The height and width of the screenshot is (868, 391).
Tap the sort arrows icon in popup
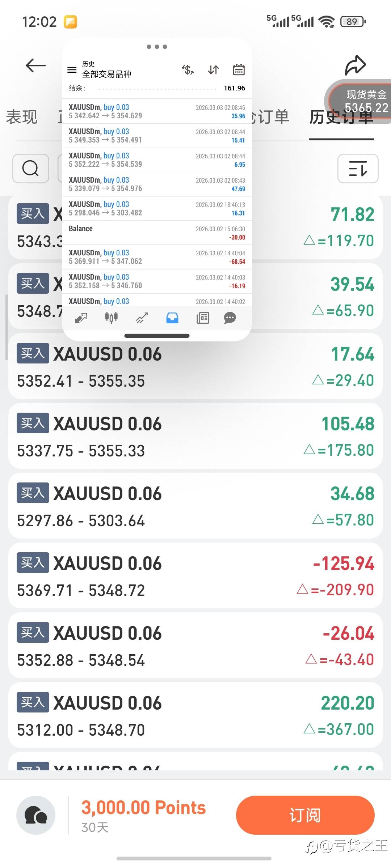click(x=213, y=70)
